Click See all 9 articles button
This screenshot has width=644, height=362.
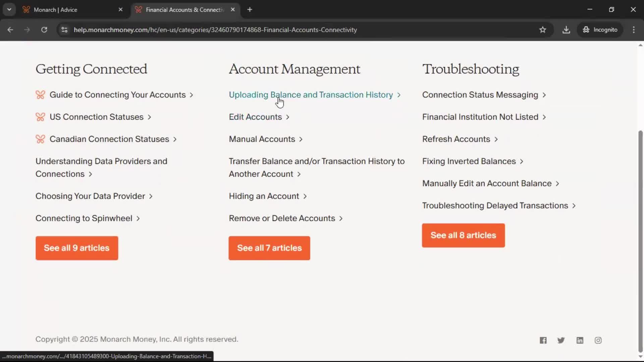(x=77, y=248)
